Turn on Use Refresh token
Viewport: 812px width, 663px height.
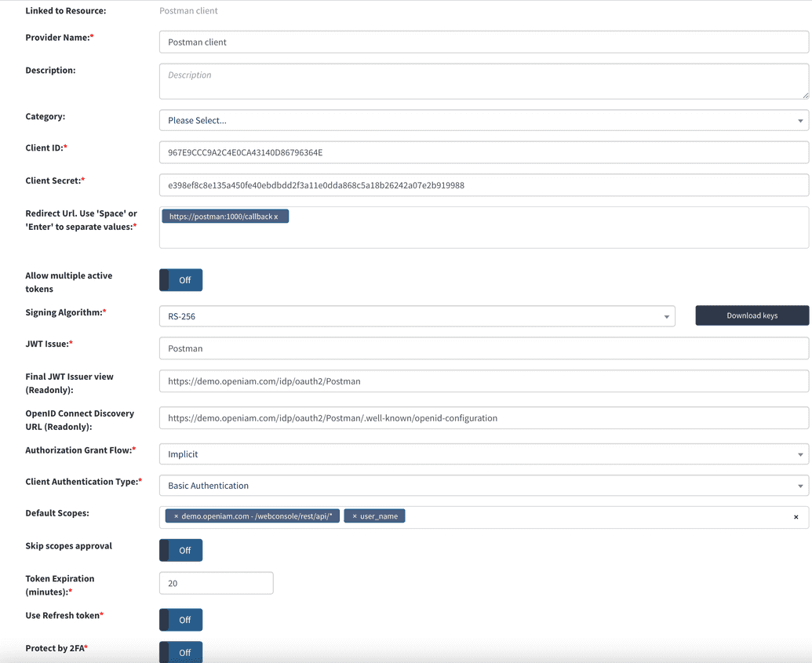point(180,619)
